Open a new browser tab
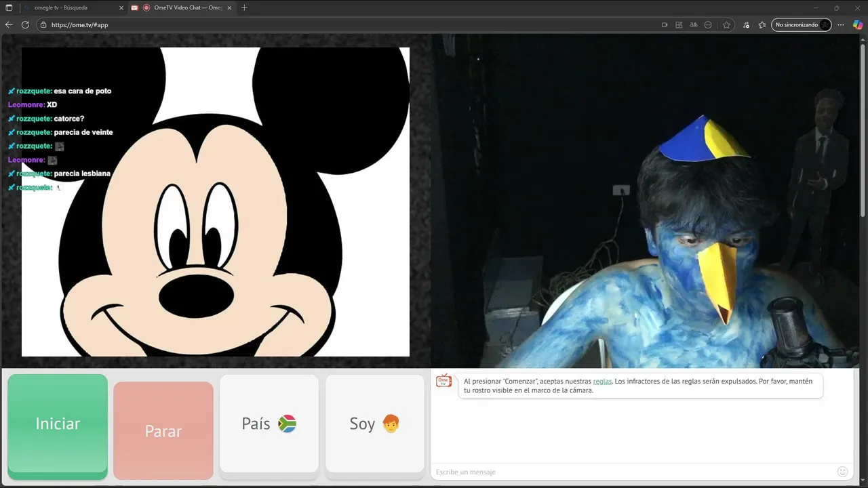Image resolution: width=868 pixels, height=488 pixels. click(244, 7)
